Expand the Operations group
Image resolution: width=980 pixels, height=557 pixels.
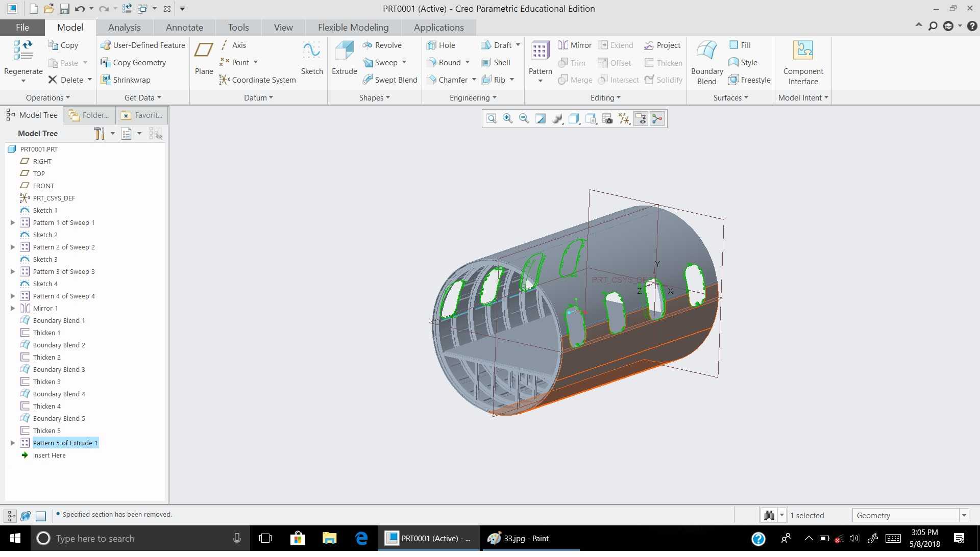48,97
